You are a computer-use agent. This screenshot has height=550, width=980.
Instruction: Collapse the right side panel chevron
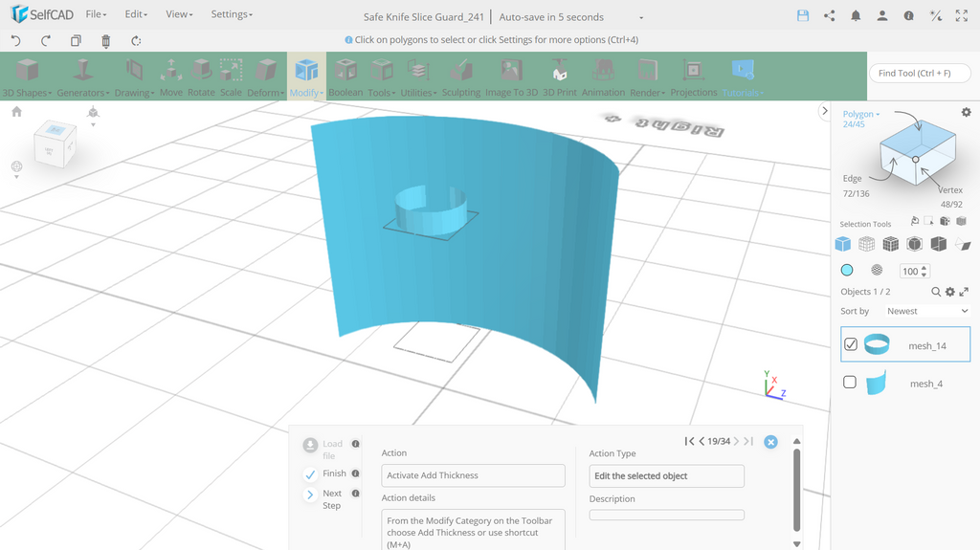[x=824, y=111]
